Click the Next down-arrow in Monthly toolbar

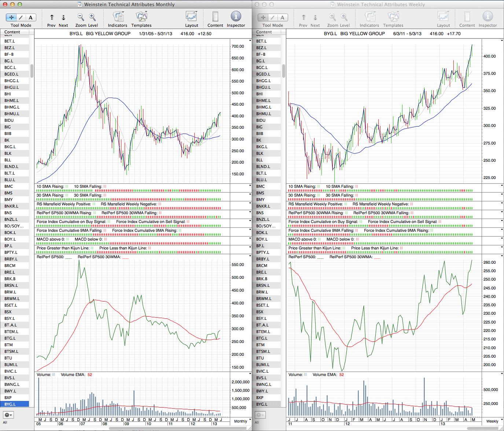(63, 17)
